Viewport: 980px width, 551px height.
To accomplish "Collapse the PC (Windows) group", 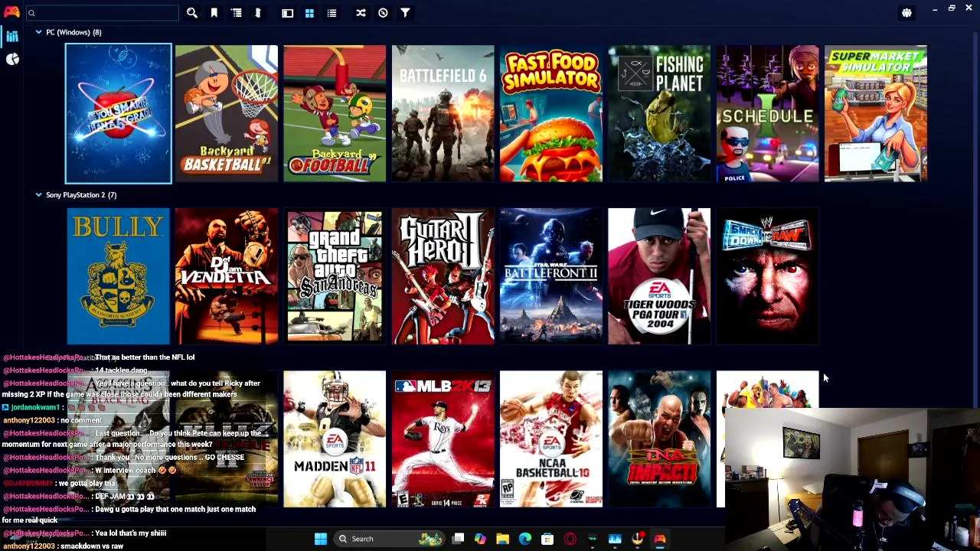I will [x=38, y=32].
